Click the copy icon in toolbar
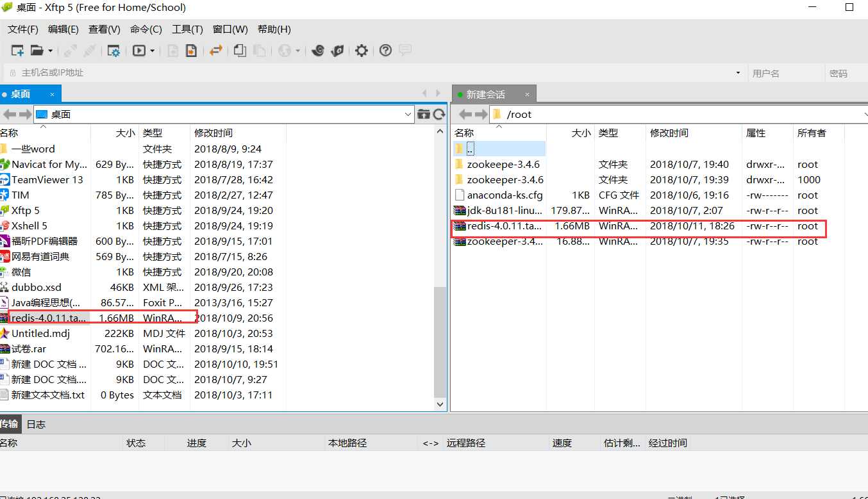Viewport: 868px width, 499px height. 240,51
